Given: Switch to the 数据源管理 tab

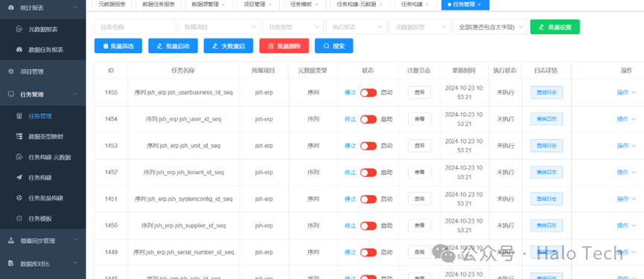Looking at the screenshot, I should (x=208, y=4).
